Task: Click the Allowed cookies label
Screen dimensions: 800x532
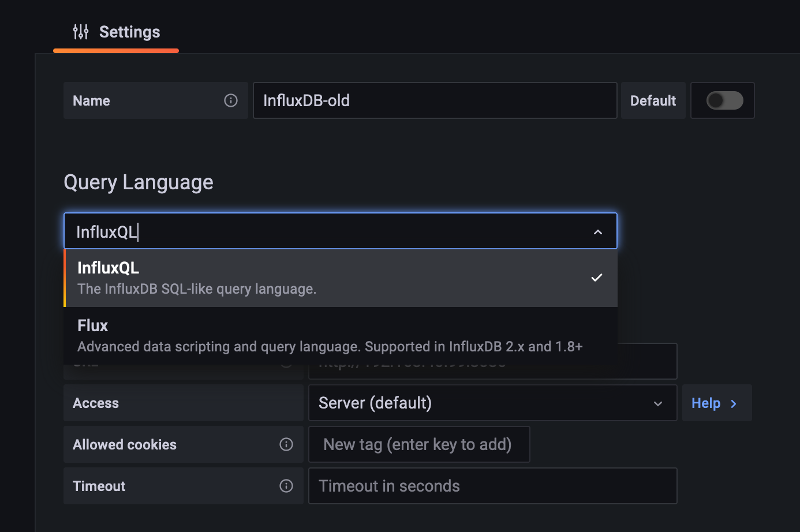Action: [x=125, y=444]
